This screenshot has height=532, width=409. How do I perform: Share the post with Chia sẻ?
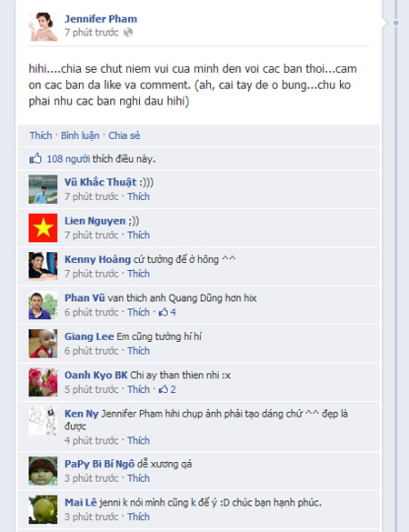125,136
